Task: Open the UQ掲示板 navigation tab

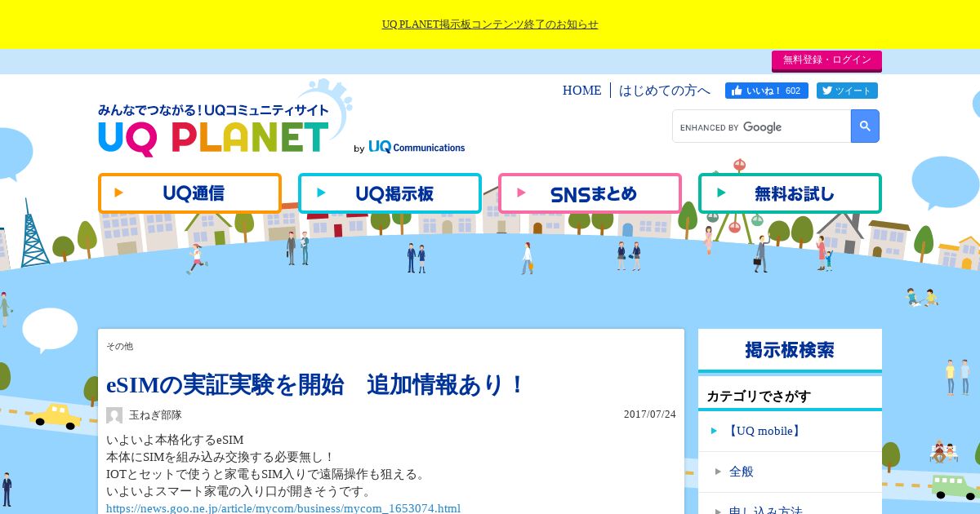Action: point(390,193)
